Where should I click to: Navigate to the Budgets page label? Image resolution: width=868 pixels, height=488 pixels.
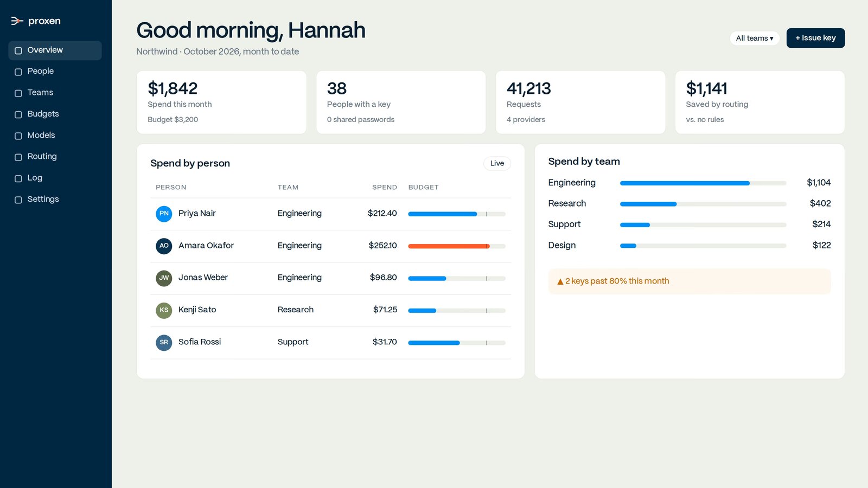(43, 114)
